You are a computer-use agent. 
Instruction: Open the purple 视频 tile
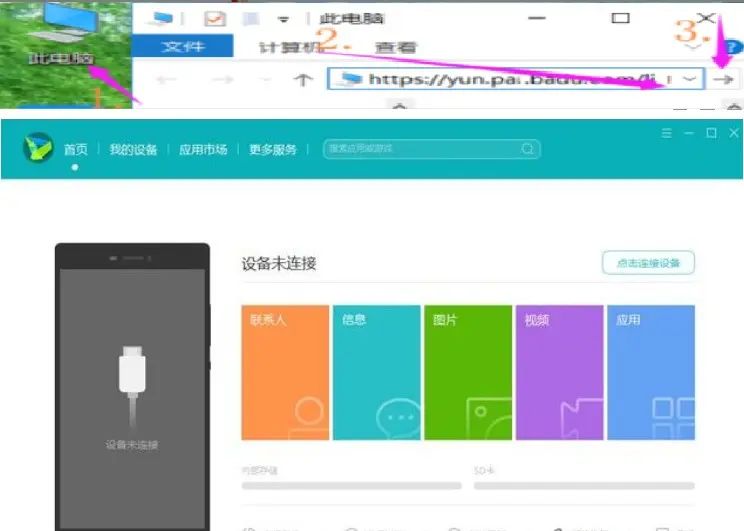pyautogui.click(x=560, y=373)
